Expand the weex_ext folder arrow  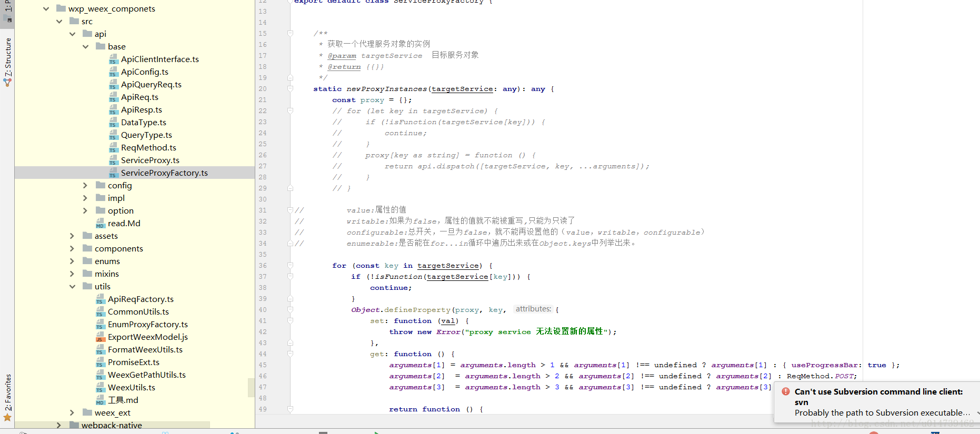pos(72,412)
